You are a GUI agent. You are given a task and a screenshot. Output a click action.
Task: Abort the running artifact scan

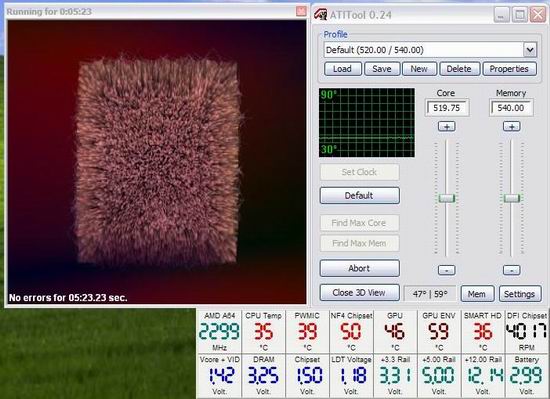[x=360, y=268]
